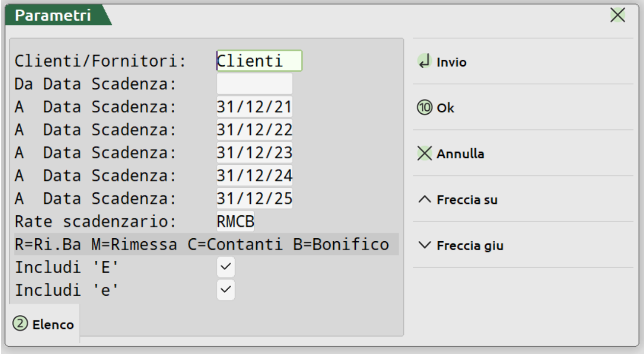Viewport: 644px width, 354px height.
Task: Click the Clienti/Fornitori input field
Action: [x=259, y=61]
